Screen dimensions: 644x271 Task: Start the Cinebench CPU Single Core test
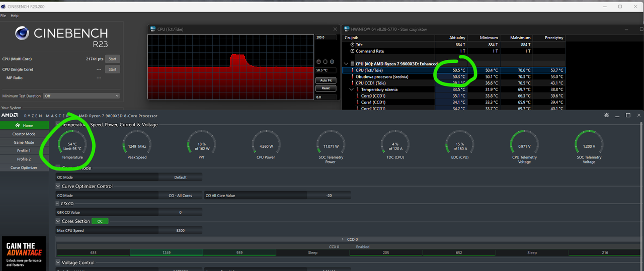(x=112, y=69)
